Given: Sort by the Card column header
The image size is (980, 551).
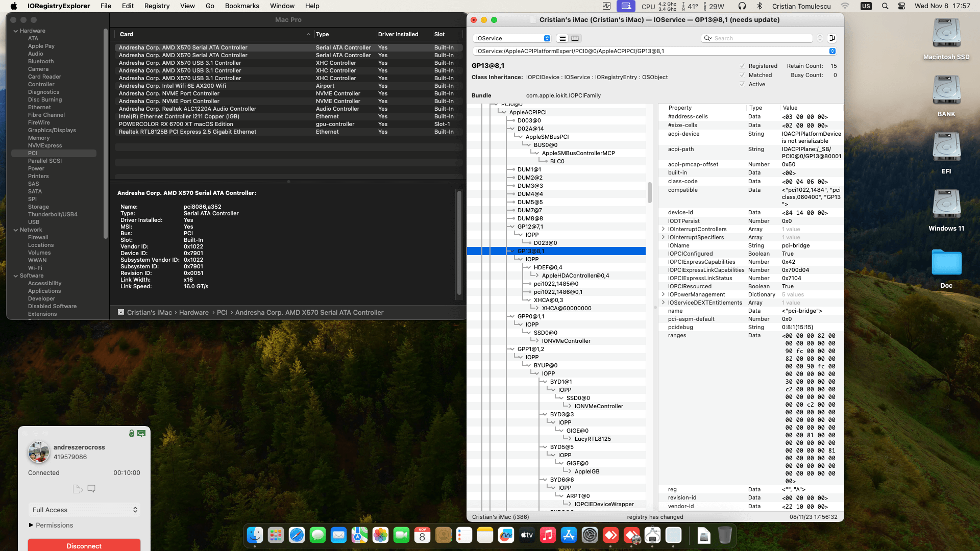Looking at the screenshot, I should click(214, 34).
